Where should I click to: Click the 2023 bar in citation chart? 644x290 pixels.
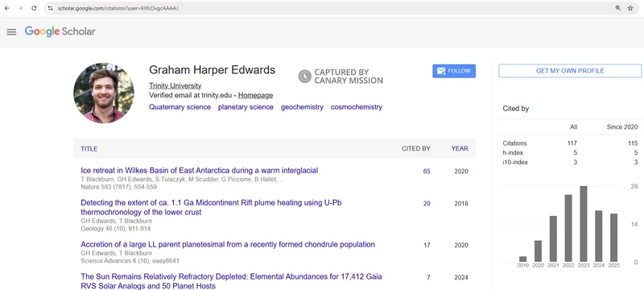point(583,224)
